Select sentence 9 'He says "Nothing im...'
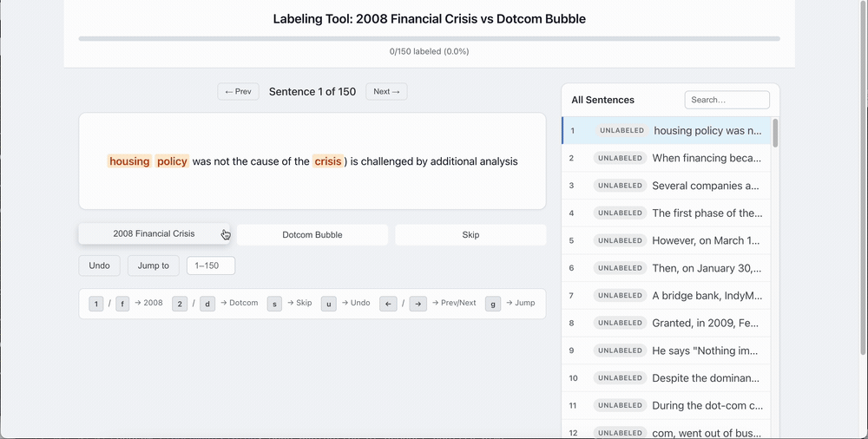This screenshot has height=439, width=868. tap(666, 351)
